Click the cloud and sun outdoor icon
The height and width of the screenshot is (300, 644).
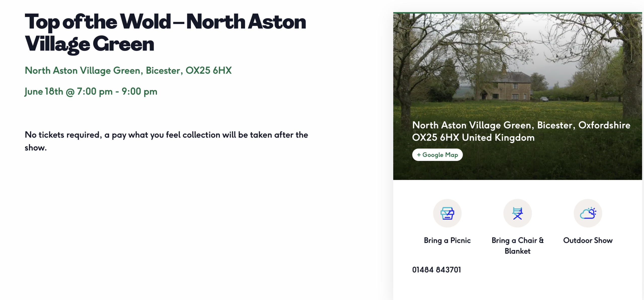[588, 213]
